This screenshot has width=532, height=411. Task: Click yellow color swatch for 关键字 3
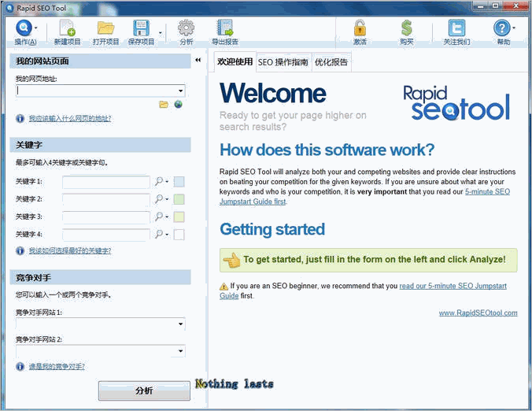(179, 217)
